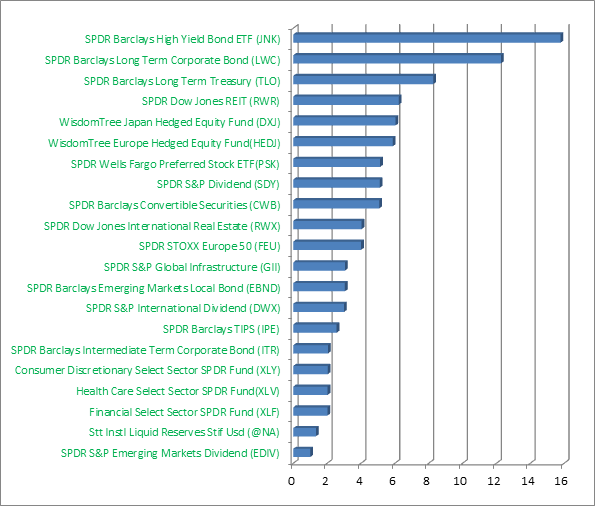Select the SPDR Barclays Intermediate Term Corporate Bond (ITR) label
Viewport: 595px width, 506px height.
[x=145, y=350]
